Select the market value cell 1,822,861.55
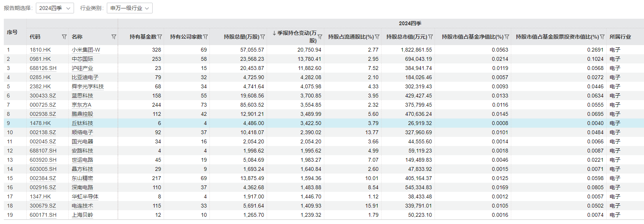The image size is (644, 224). coord(416,50)
